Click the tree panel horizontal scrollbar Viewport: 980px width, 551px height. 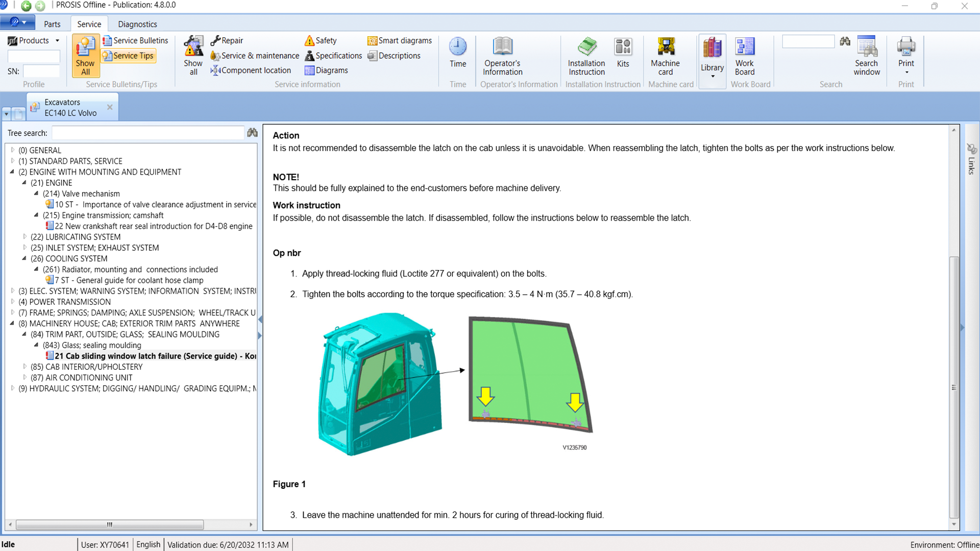point(110,524)
